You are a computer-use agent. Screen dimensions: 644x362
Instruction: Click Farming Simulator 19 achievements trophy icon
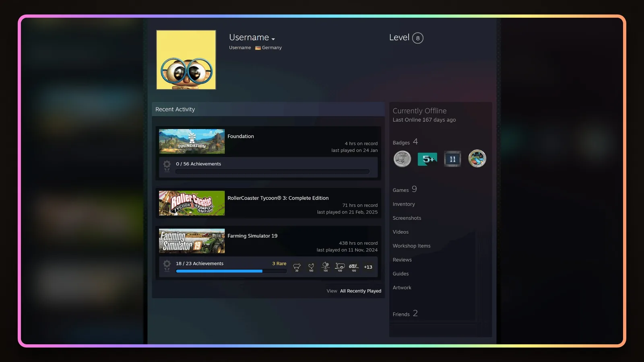167,266
